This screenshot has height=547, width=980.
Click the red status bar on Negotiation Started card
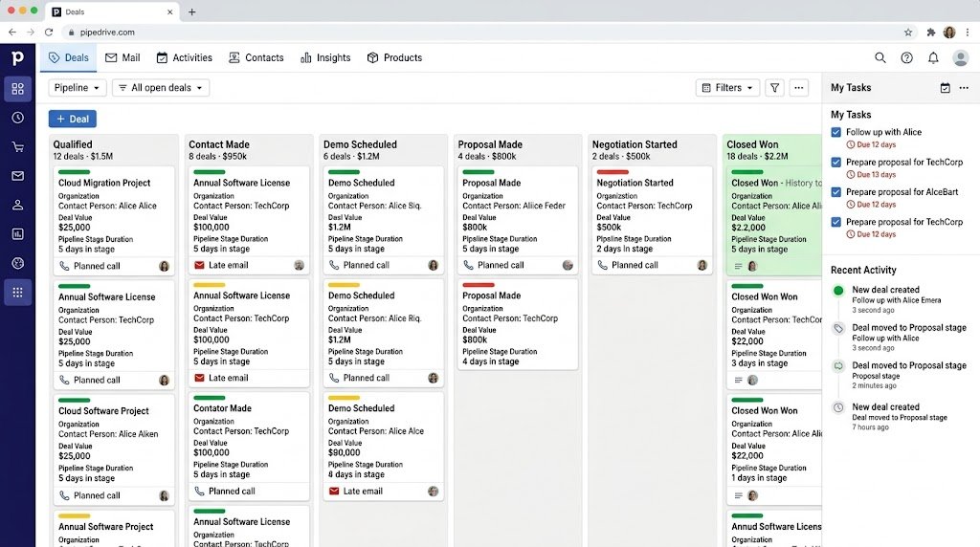(612, 172)
